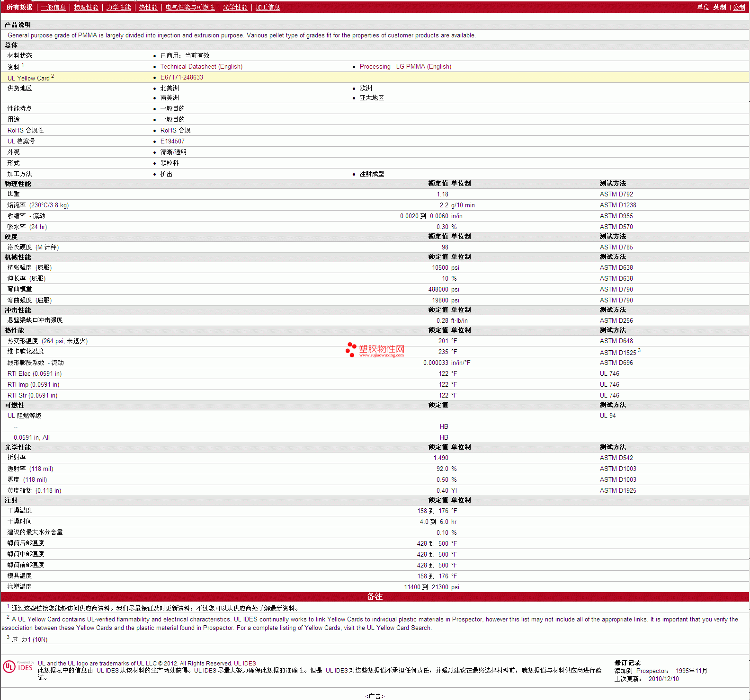Select the 注射成型 processing method
Image resolution: width=750 pixels, height=700 pixels.
click(x=372, y=174)
